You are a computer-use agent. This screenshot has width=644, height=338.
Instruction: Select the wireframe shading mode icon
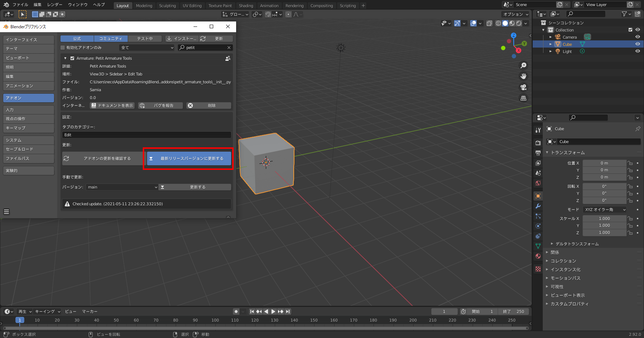[x=498, y=23]
